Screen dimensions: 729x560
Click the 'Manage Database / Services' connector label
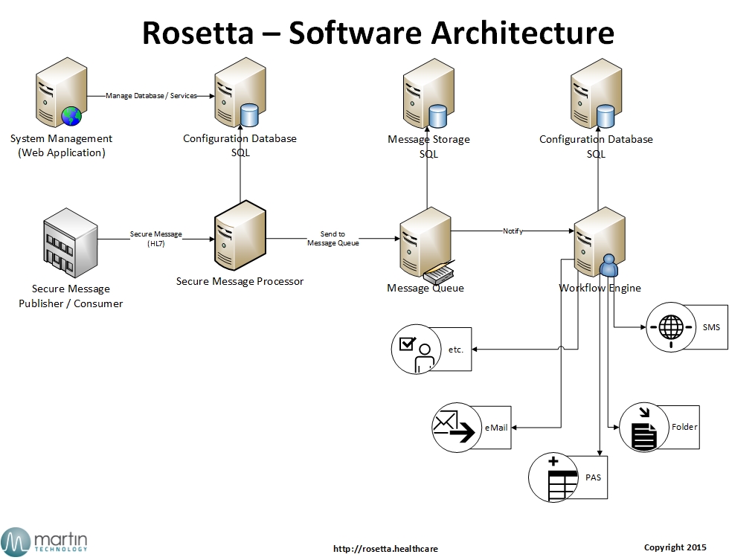[151, 96]
